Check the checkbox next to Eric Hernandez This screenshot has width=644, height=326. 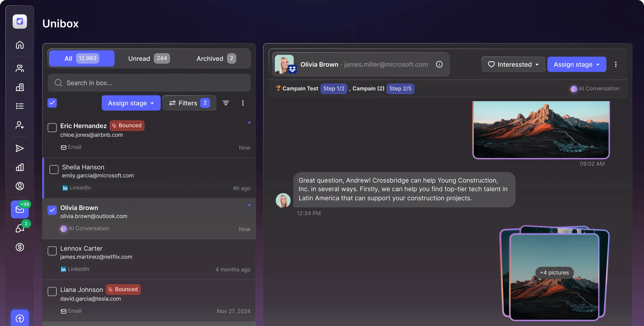tap(52, 128)
